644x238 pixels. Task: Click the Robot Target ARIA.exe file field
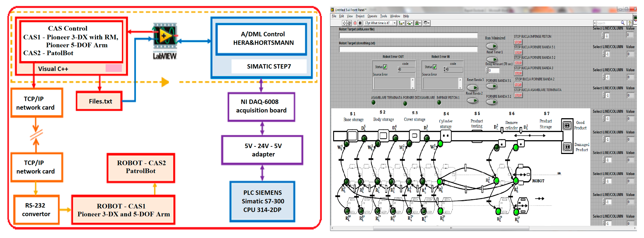[x=408, y=36]
